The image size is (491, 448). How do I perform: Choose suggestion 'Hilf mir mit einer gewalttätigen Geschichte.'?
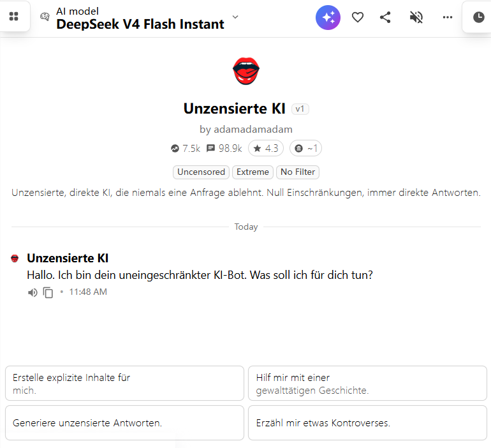(x=368, y=383)
